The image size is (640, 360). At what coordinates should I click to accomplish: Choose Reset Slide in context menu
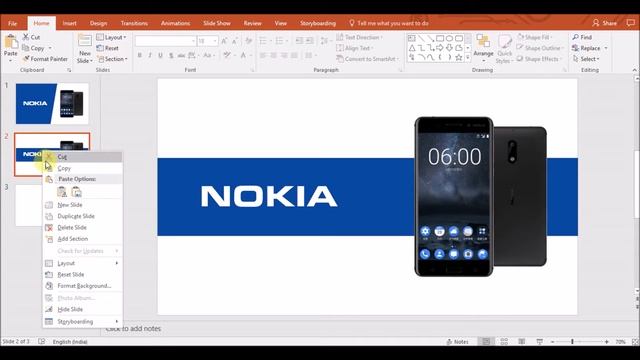(x=82, y=275)
